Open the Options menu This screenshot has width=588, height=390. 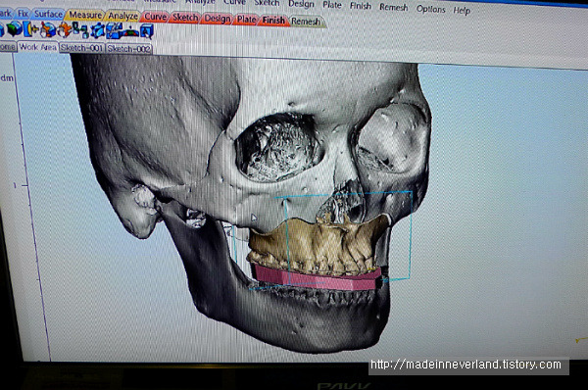(x=430, y=9)
